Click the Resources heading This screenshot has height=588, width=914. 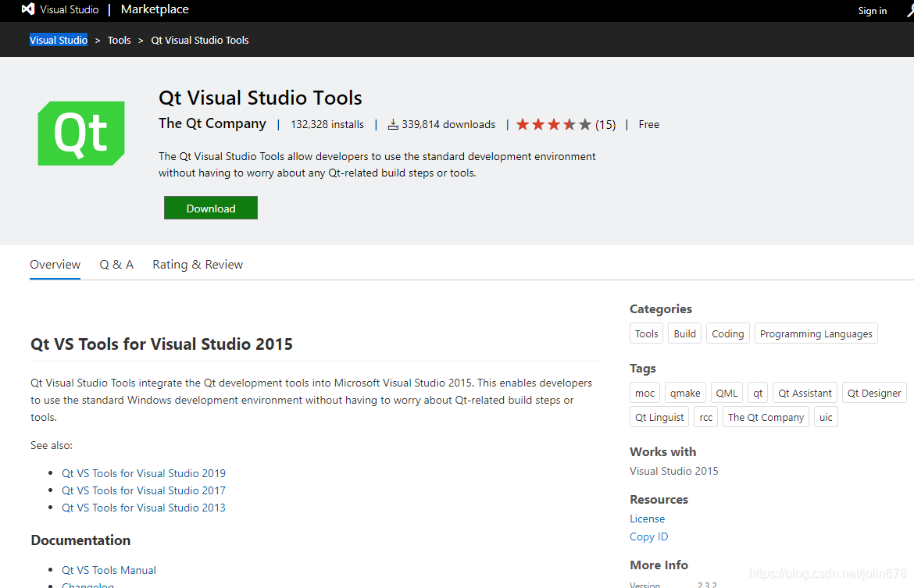coord(659,500)
